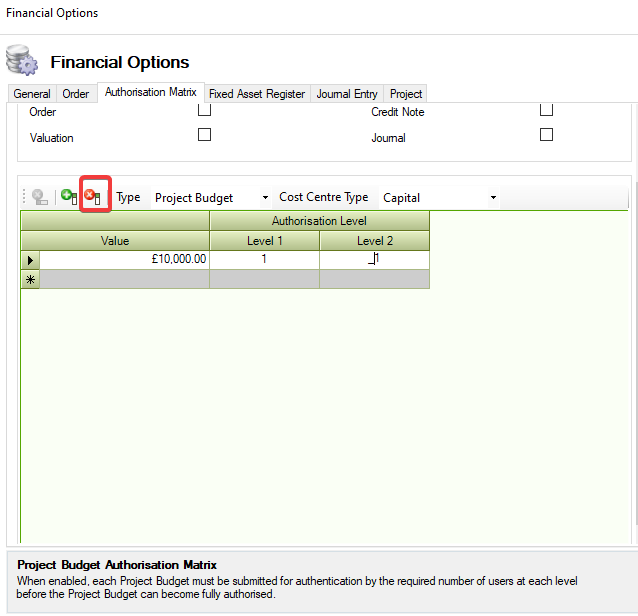Screen dimensions: 638x616
Task: Click the Level 1 column header
Action: (265, 241)
